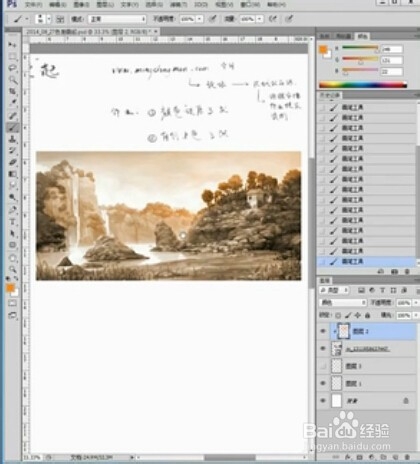The width and height of the screenshot is (420, 464).
Task: Open brush blend mode 正常 dropdown
Action: (117, 19)
